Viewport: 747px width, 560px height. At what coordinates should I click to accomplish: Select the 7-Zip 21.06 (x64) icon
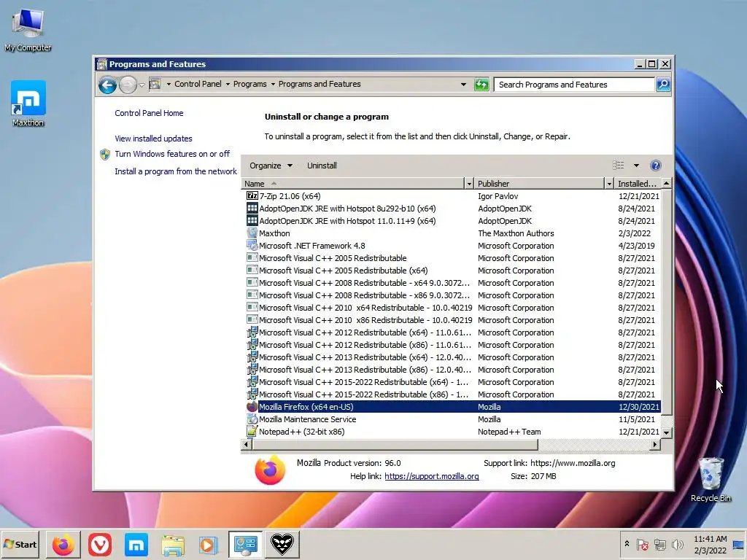(x=252, y=195)
